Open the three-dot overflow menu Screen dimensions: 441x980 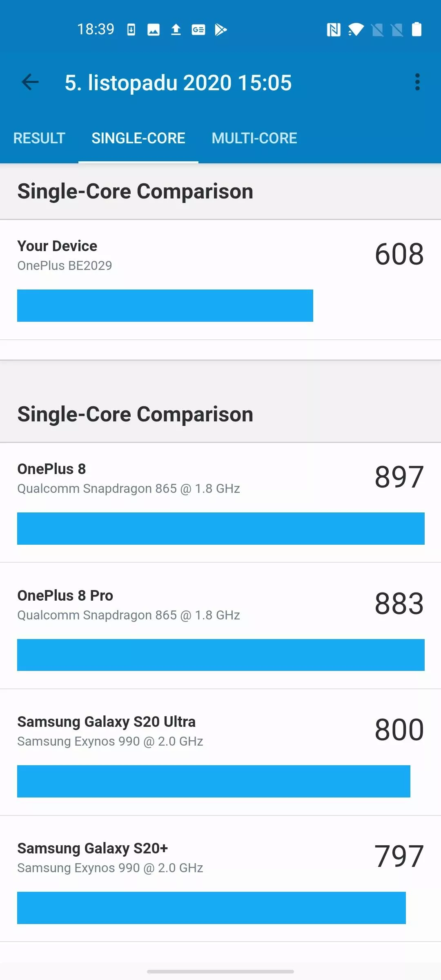tap(417, 82)
